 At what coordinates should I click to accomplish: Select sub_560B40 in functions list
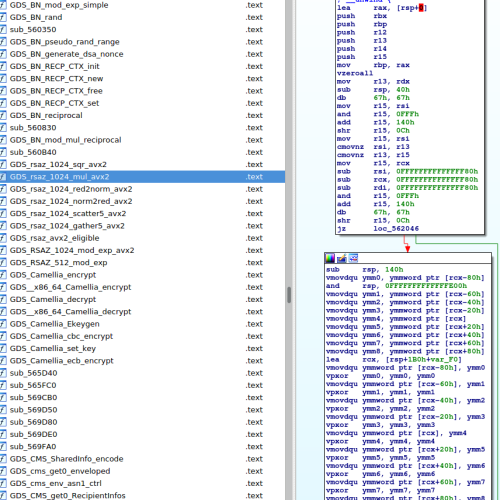(142, 152)
